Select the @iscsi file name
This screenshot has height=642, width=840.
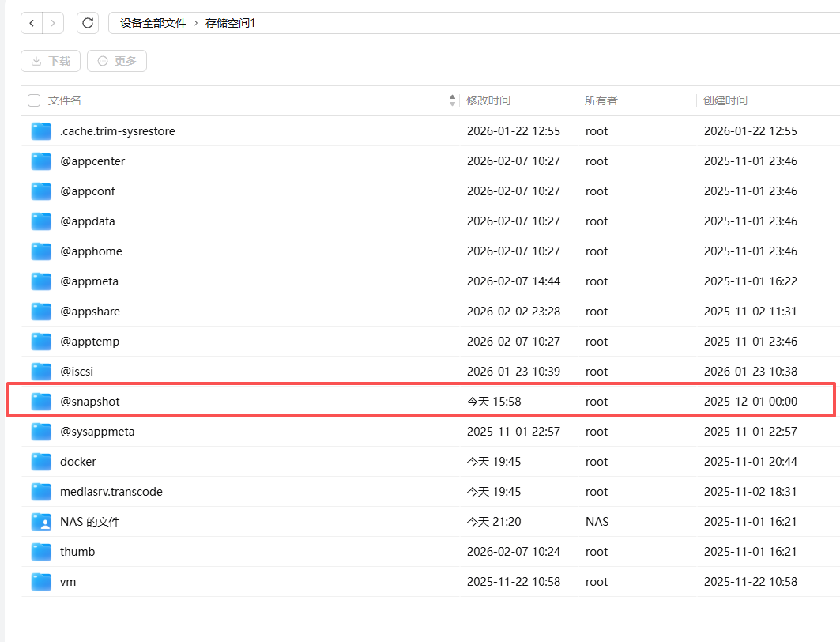click(77, 372)
